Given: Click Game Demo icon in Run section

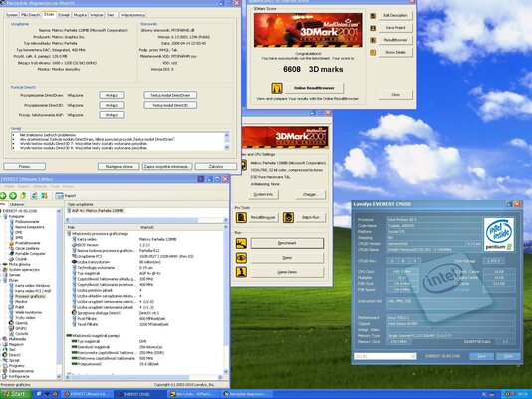Looking at the screenshot, I should [x=241, y=272].
